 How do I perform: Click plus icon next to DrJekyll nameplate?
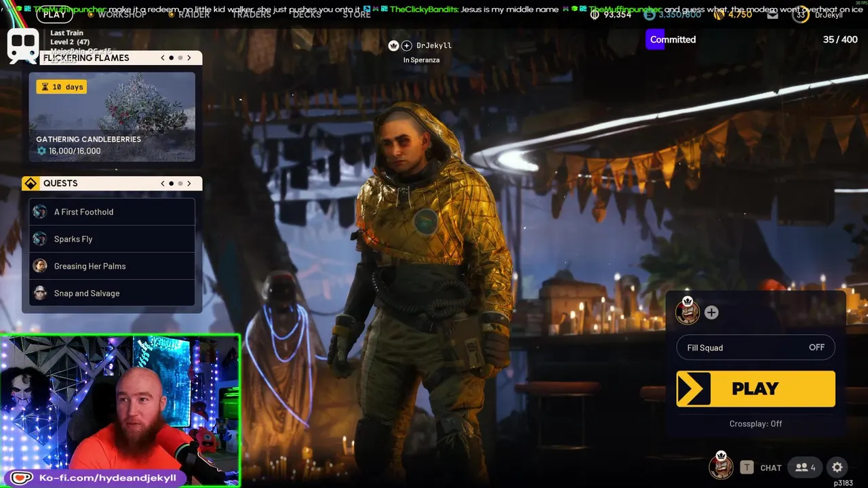point(407,45)
